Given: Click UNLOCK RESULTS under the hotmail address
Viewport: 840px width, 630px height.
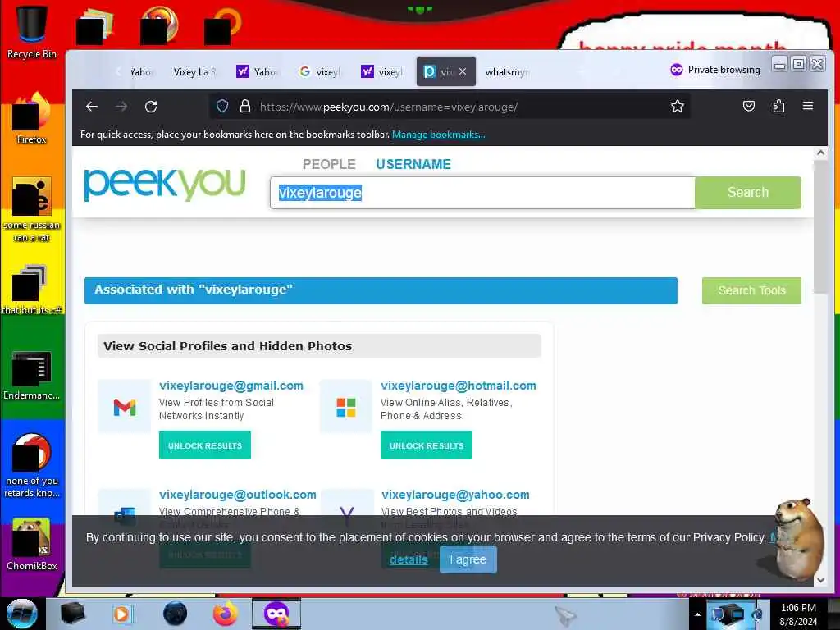Looking at the screenshot, I should point(427,445).
